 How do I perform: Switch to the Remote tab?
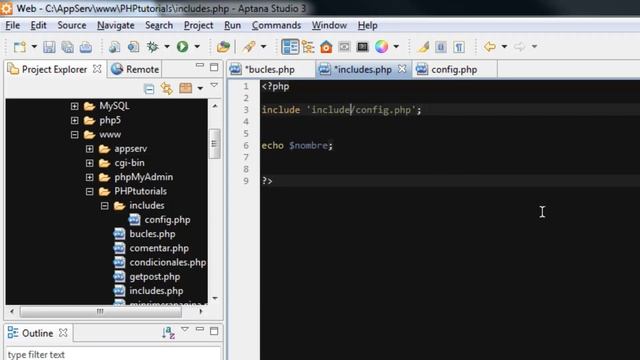[x=135, y=69]
